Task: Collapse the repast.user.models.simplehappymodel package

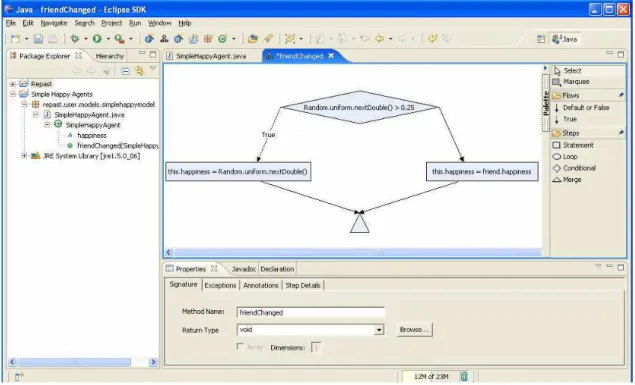Action: 24,104
